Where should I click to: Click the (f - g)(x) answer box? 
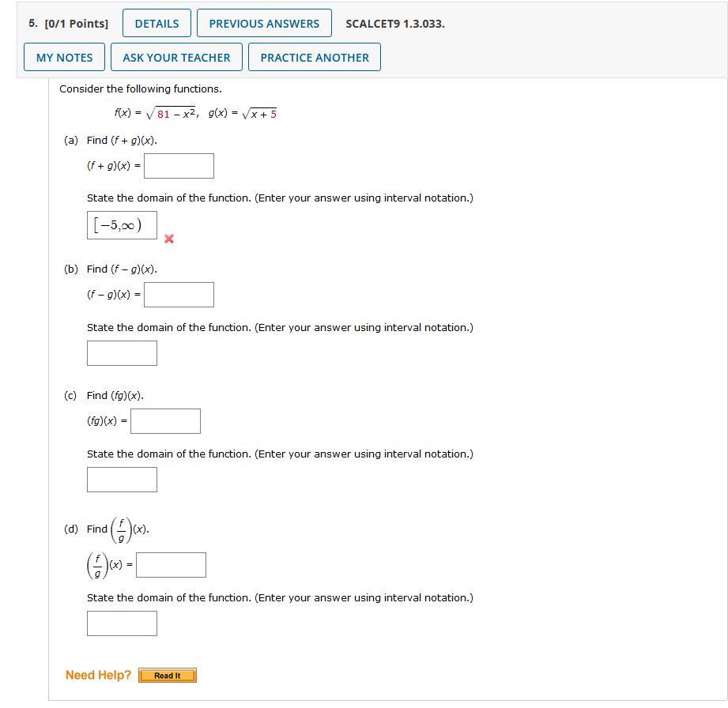[x=179, y=294]
